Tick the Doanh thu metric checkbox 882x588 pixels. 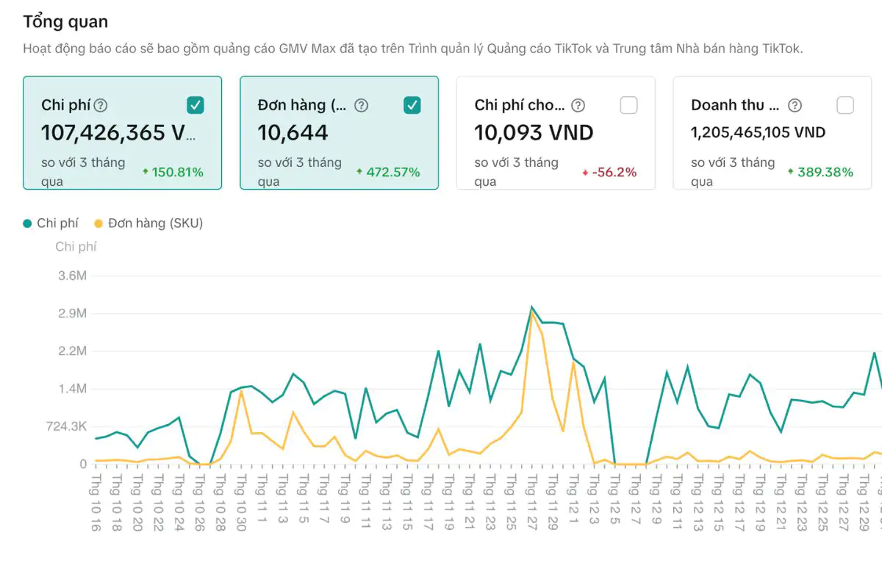(845, 105)
